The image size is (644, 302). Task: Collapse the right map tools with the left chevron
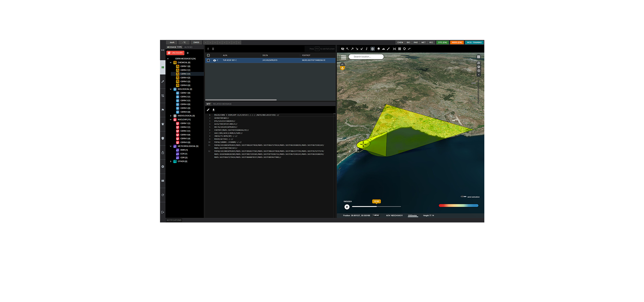[479, 75]
